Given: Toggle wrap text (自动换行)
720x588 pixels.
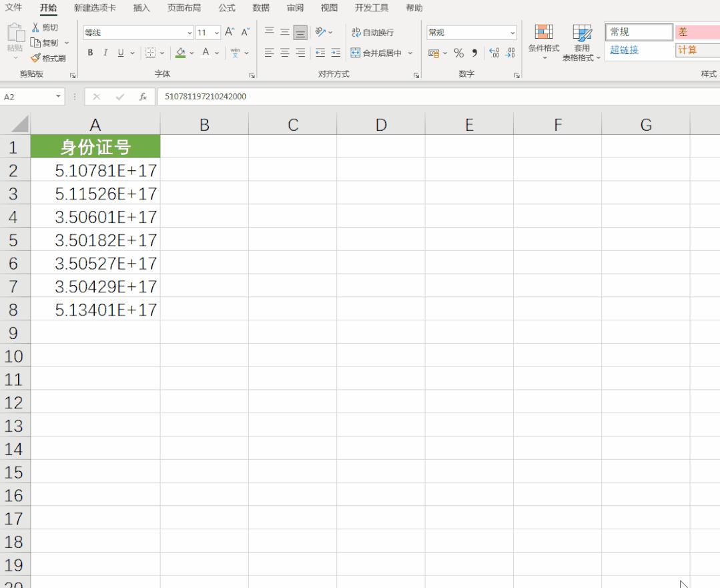Looking at the screenshot, I should point(372,32).
